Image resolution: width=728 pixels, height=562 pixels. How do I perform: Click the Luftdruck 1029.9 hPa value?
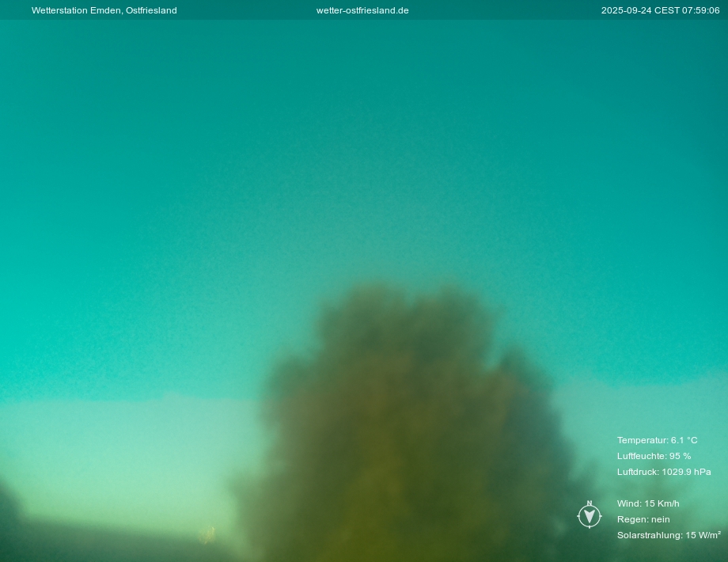pos(685,472)
